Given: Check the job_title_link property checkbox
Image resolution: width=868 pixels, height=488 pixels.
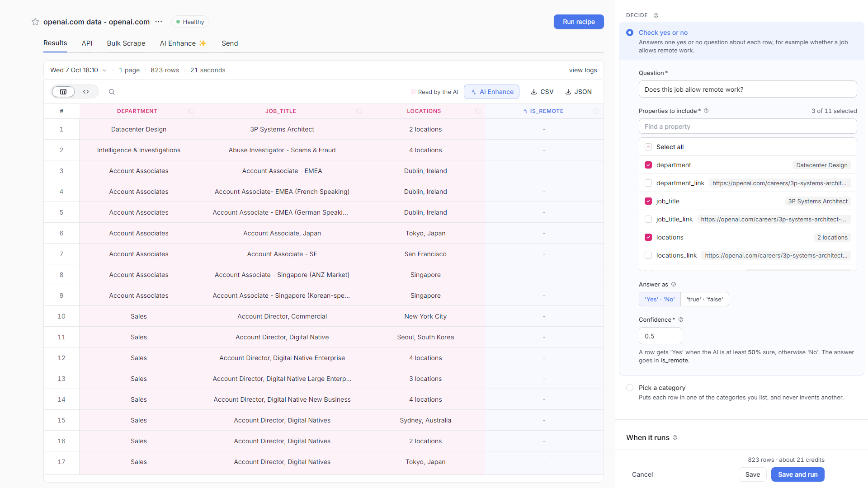Looking at the screenshot, I should [648, 219].
